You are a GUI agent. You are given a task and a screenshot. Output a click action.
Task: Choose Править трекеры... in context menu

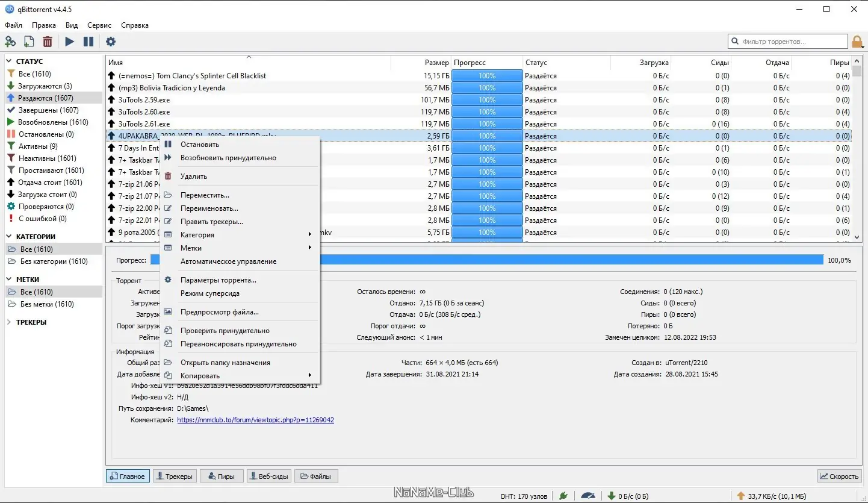click(240, 222)
